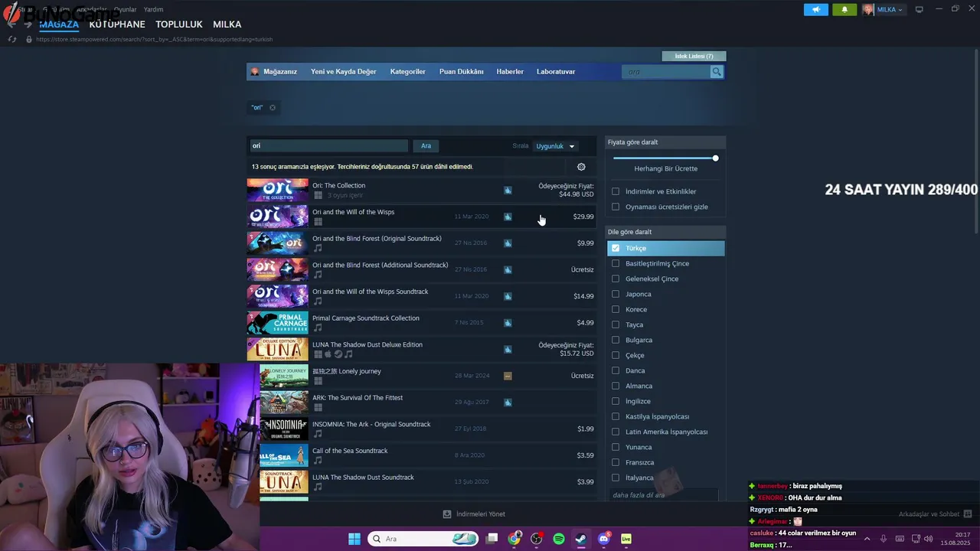This screenshot has width=980, height=551.
Task: Open the Live app on taskbar
Action: click(626, 539)
